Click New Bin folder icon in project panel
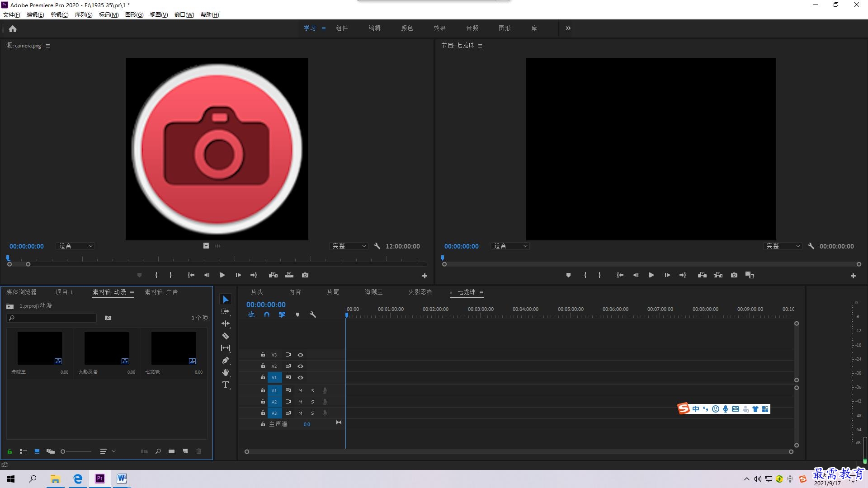 [x=171, y=451]
